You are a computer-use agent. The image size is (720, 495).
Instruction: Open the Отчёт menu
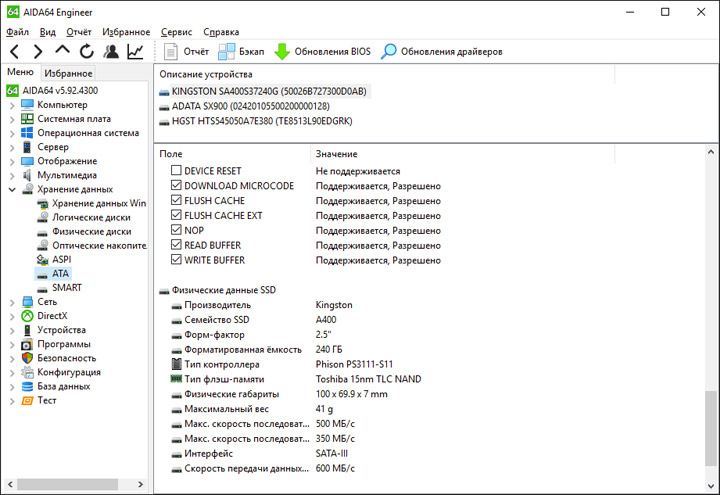[79, 32]
